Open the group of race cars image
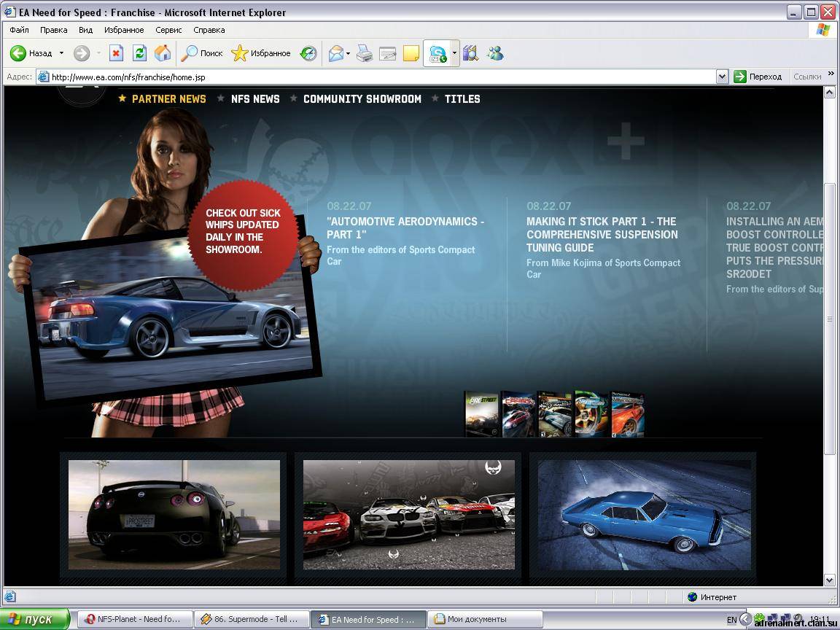 click(x=409, y=514)
